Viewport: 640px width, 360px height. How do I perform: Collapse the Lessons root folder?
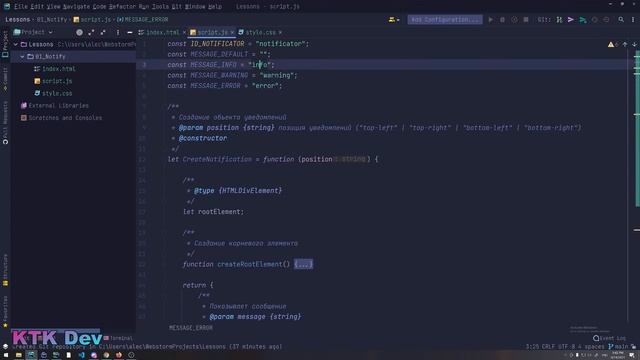16,44
